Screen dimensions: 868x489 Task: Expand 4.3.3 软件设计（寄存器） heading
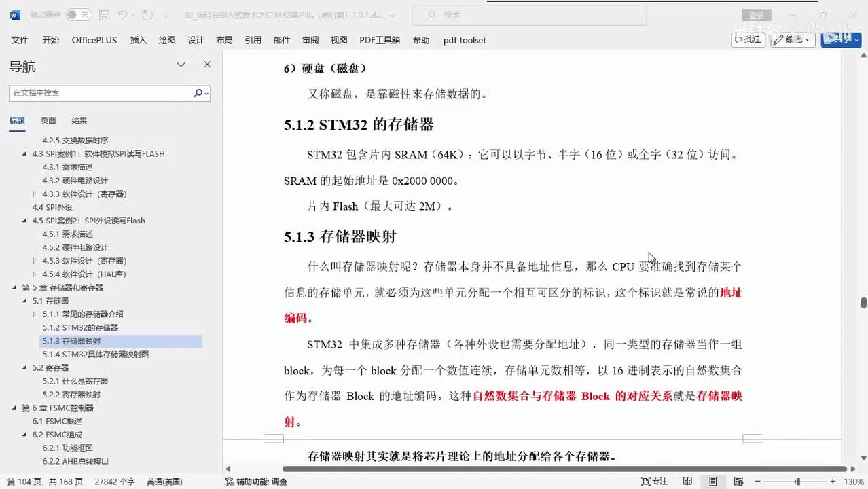click(35, 194)
